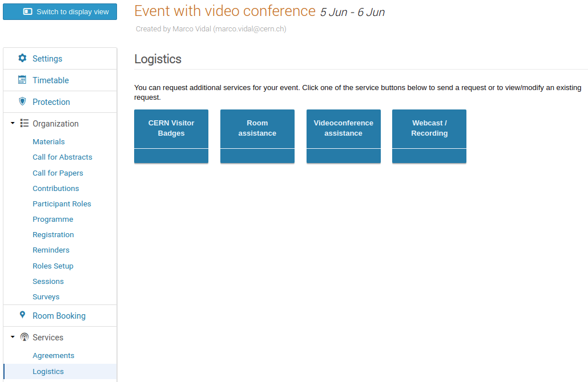
Task: Open Participant Roles page
Action: (62, 204)
